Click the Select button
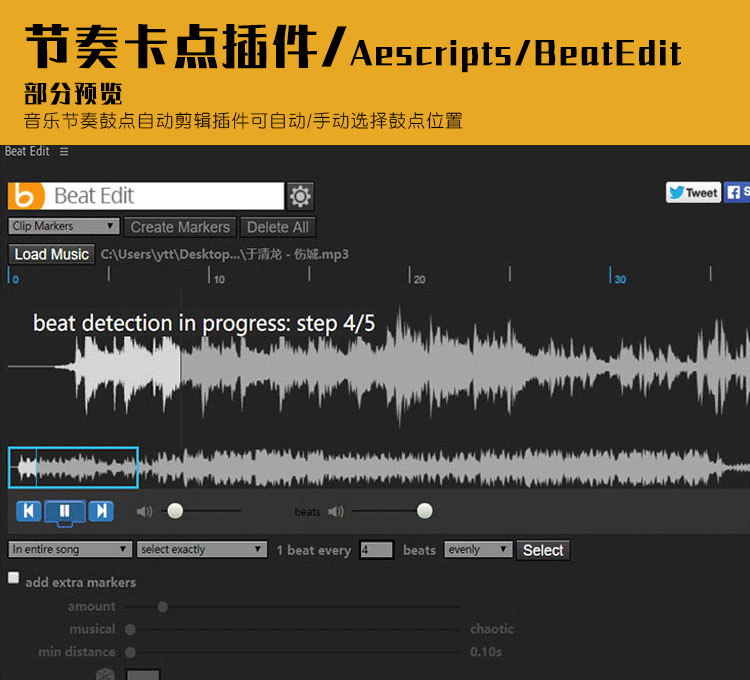 (543, 550)
